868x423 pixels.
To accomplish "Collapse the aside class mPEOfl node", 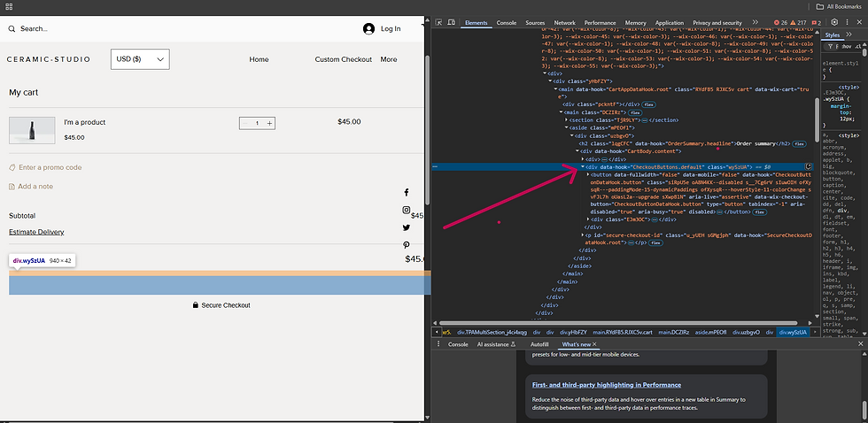I will pos(566,127).
